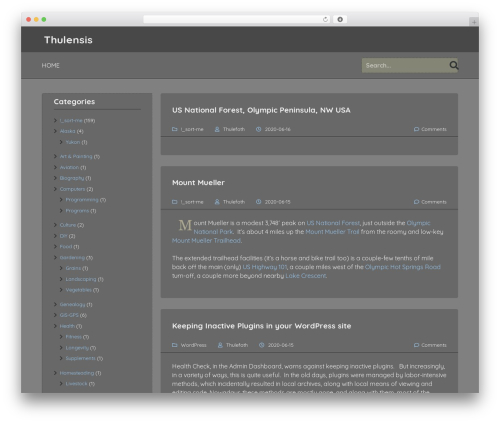Image resolution: width=500 pixels, height=423 pixels.
Task: Click author icon in Mount Mueller post meta
Action: tap(217, 202)
